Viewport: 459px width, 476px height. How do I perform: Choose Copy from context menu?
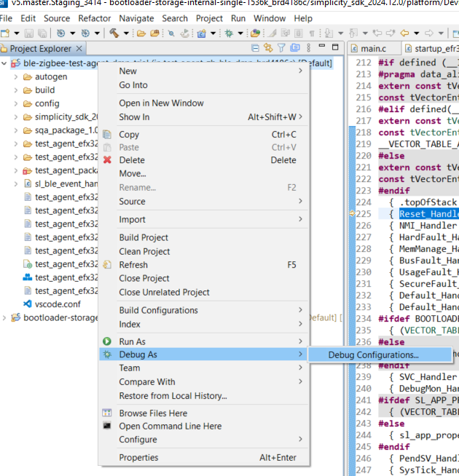(204, 135)
